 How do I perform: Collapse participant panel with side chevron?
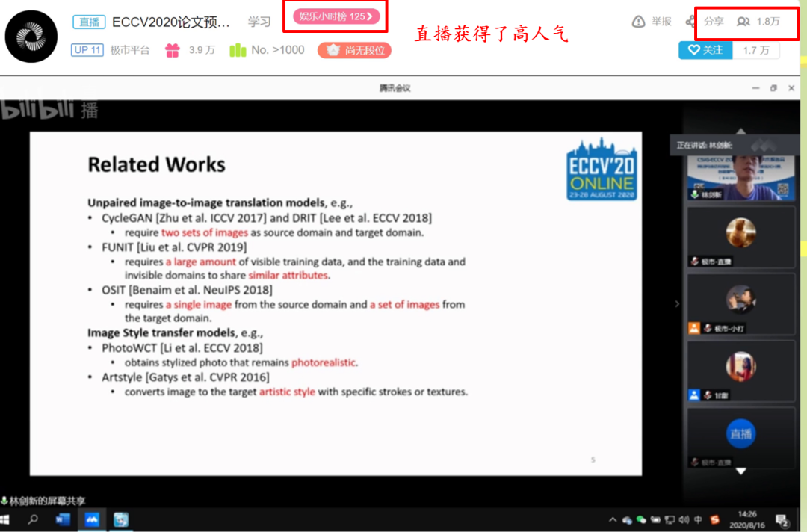tap(677, 303)
